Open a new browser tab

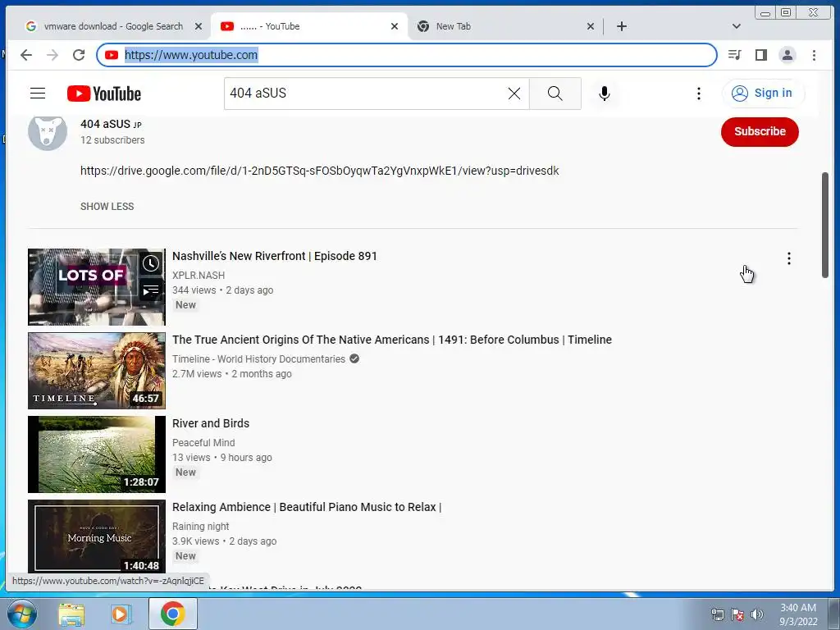(622, 26)
